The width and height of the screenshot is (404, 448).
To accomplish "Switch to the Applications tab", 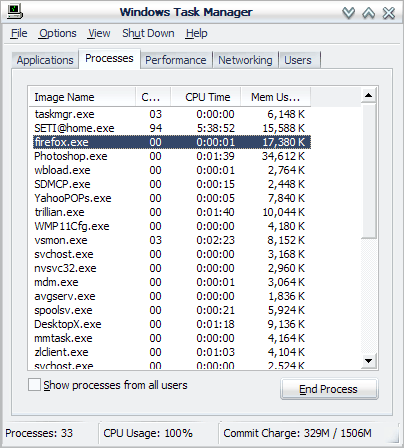I will pos(45,60).
